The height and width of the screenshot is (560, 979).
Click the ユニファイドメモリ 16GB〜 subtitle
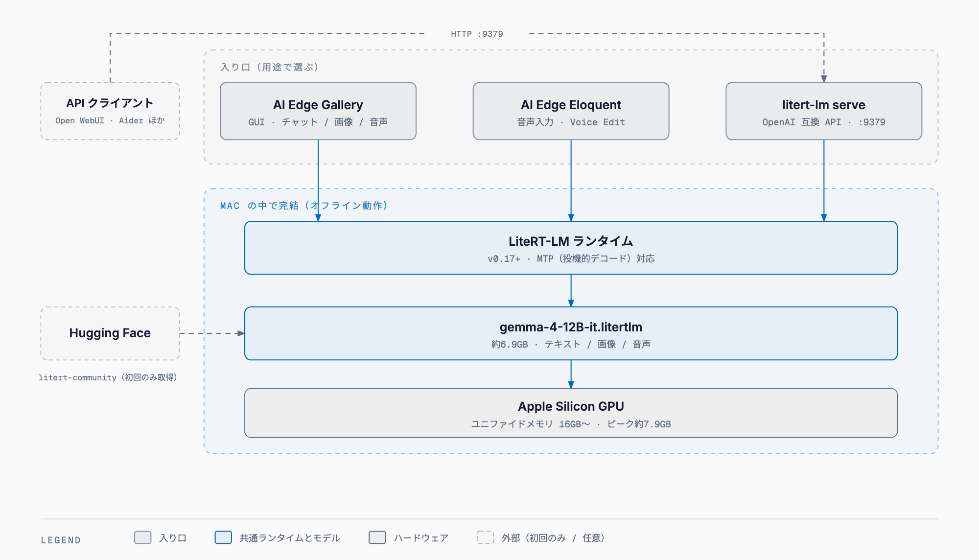(x=571, y=424)
